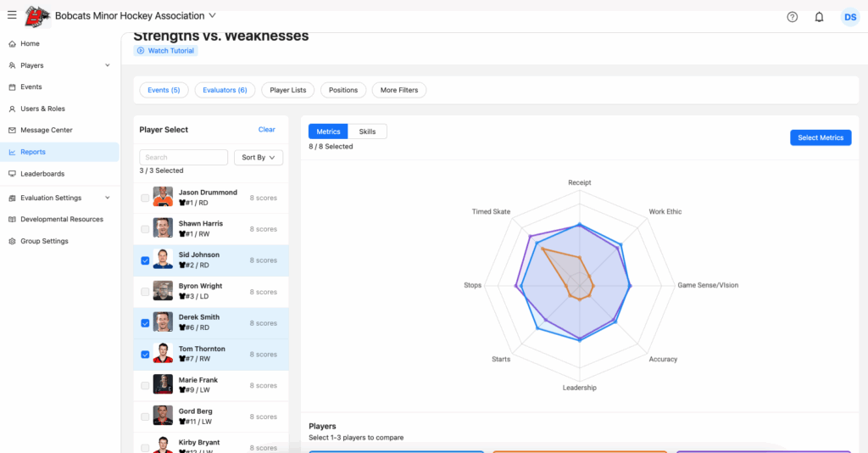
Task: Expand the Evaluation Settings sidebar section
Action: coord(107,198)
